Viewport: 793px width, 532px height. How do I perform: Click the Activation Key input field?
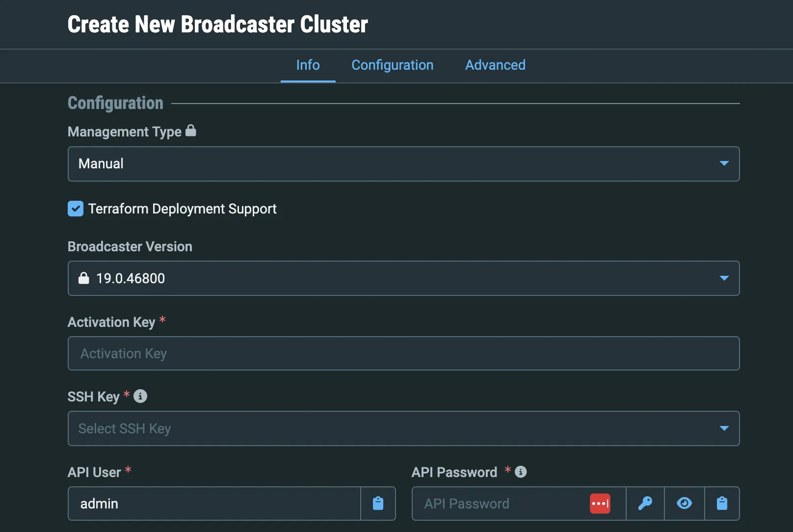coord(403,353)
